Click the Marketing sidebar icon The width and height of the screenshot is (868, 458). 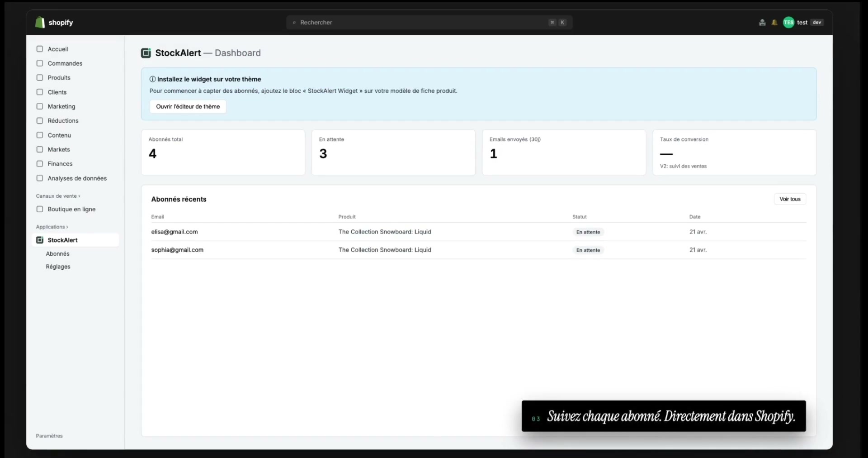40,106
